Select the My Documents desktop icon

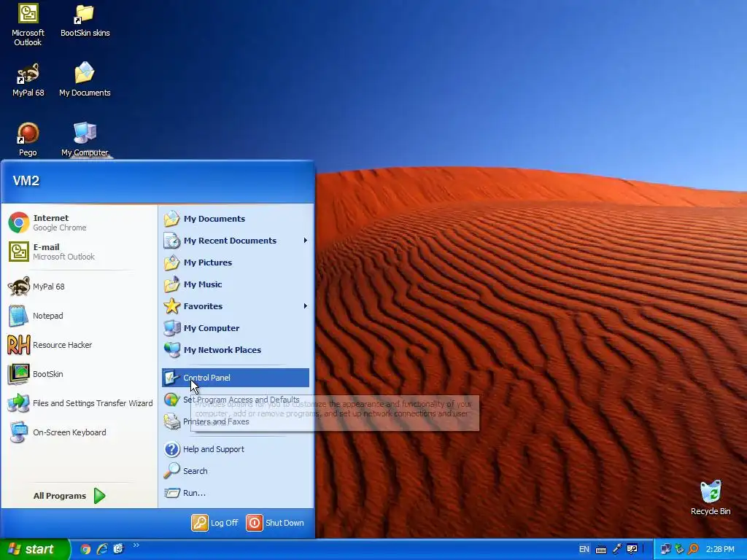pos(85,80)
